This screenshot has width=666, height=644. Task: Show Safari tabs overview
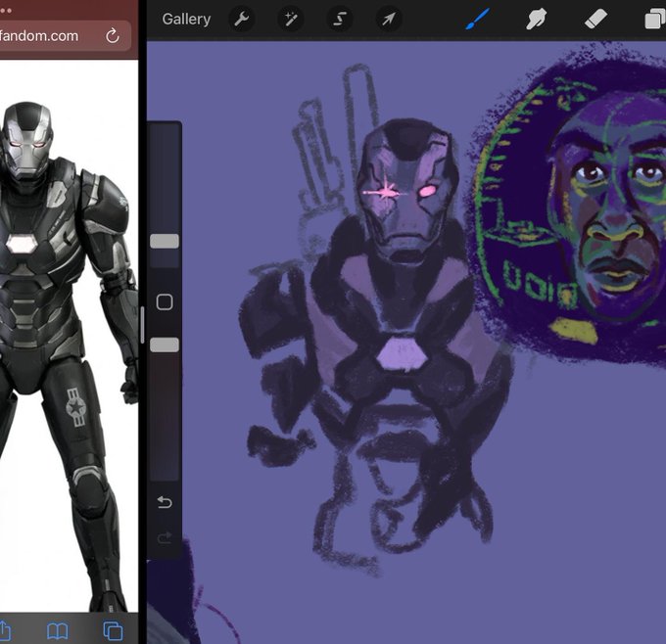click(x=113, y=631)
